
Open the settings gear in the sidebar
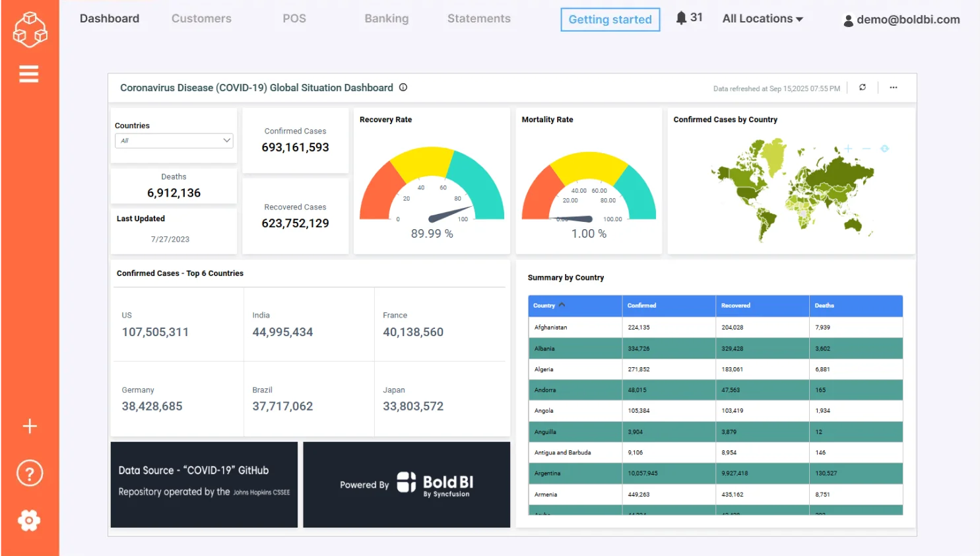(x=29, y=520)
